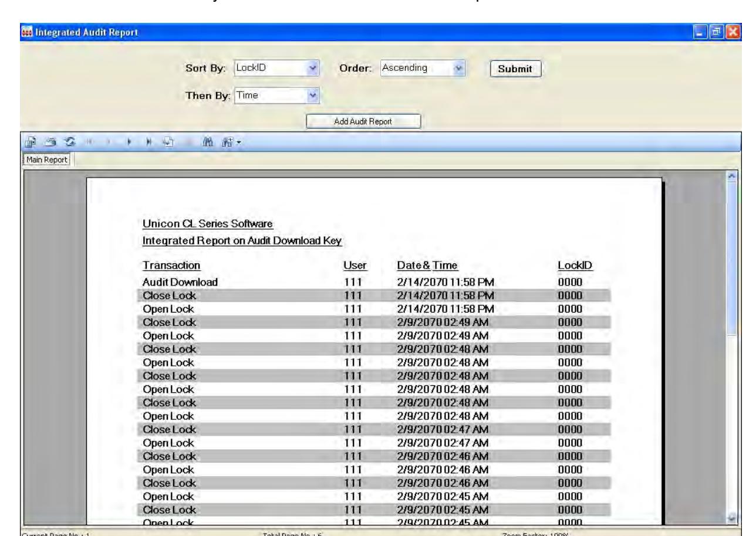Image resolution: width=756 pixels, height=536 pixels.
Task: Click the 'Transaction' column header
Action: [171, 265]
